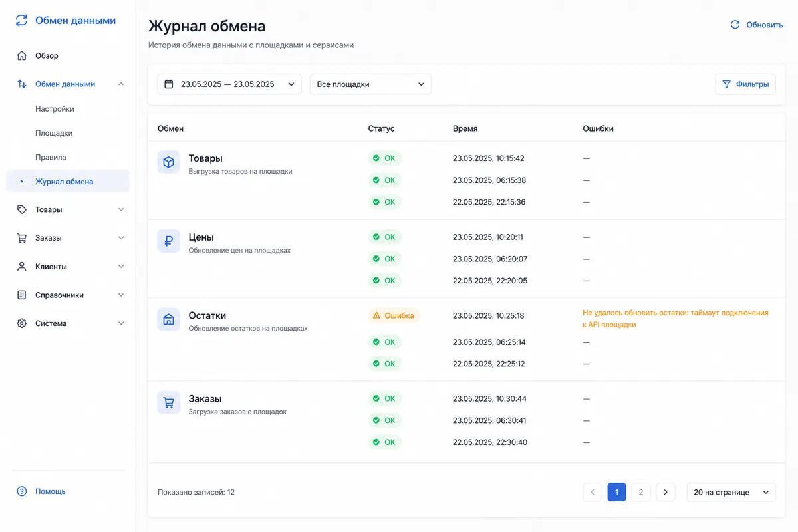The width and height of the screenshot is (798, 532).
Task: Click the tag icon next to Товары
Action: pos(22,209)
